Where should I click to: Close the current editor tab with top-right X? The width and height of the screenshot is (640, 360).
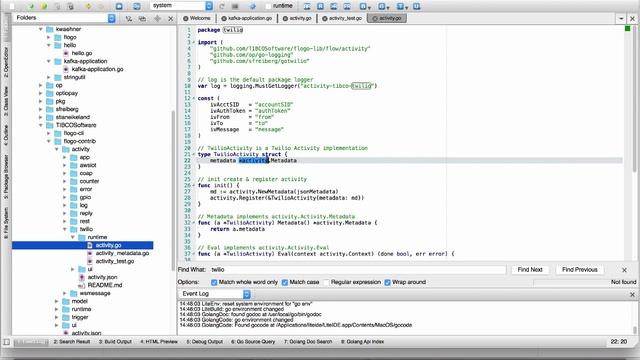point(632,18)
